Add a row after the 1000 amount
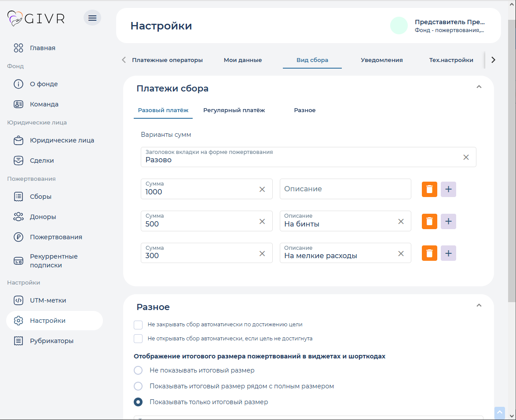Screen dimensions: 516x420 click(448, 190)
